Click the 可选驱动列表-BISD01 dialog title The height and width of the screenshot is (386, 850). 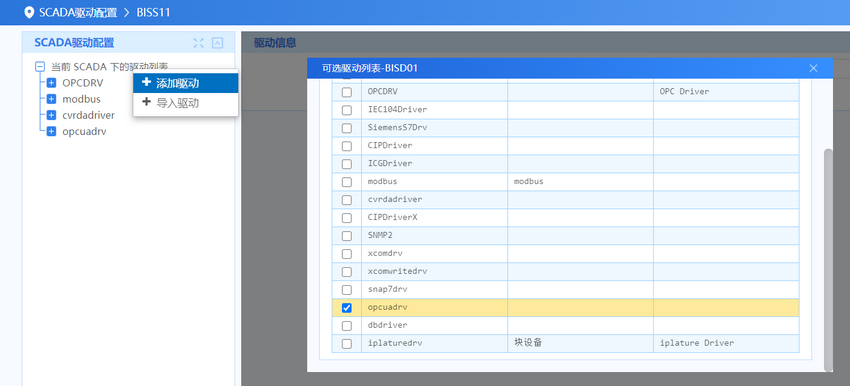[370, 68]
